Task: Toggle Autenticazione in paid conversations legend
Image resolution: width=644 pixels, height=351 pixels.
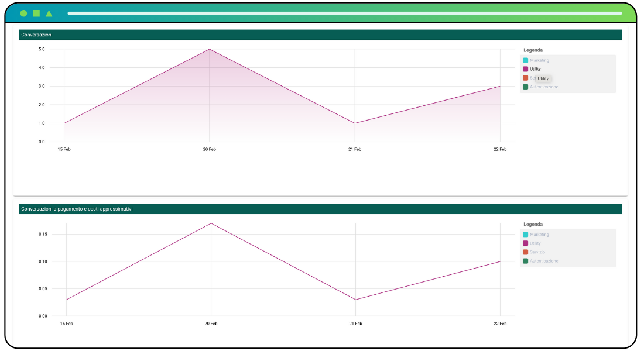Action: tap(543, 261)
